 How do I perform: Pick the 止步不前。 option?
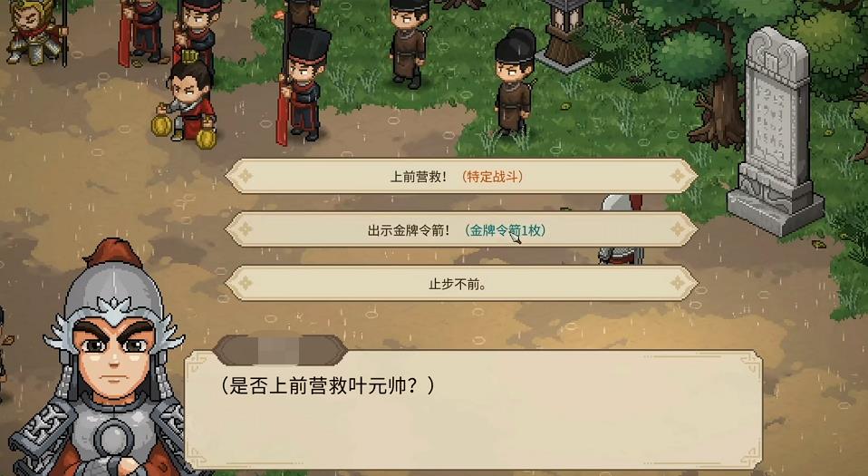[x=461, y=284]
